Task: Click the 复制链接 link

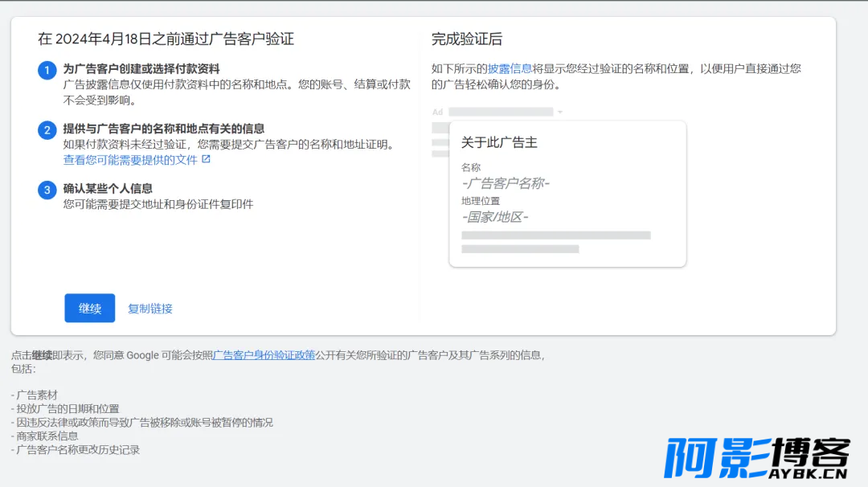Action: [x=150, y=309]
